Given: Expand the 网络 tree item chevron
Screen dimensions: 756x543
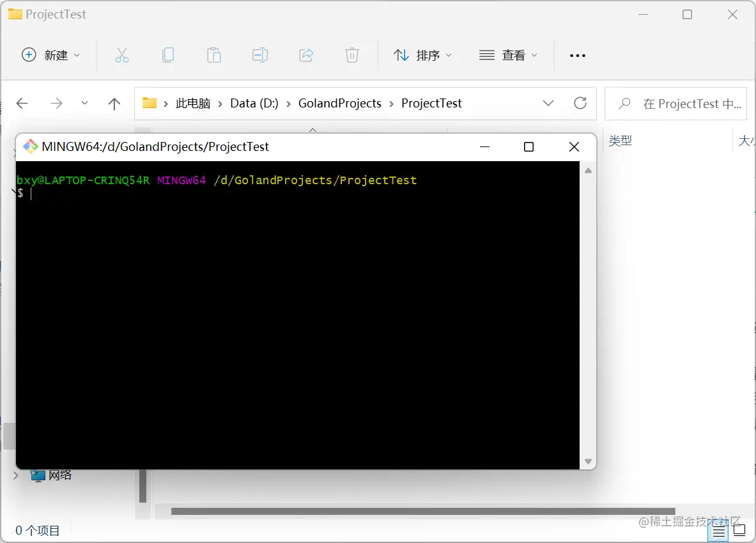Looking at the screenshot, I should 16,475.
